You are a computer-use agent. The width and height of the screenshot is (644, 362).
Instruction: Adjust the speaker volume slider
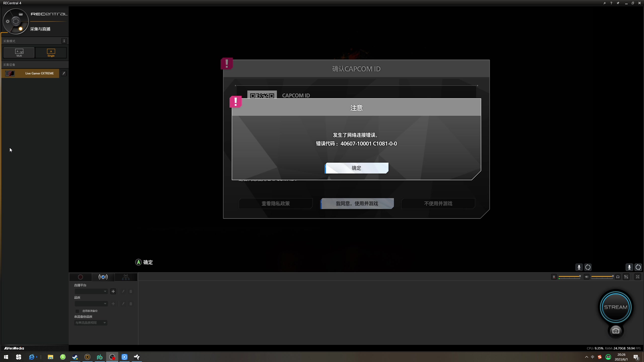pyautogui.click(x=602, y=277)
